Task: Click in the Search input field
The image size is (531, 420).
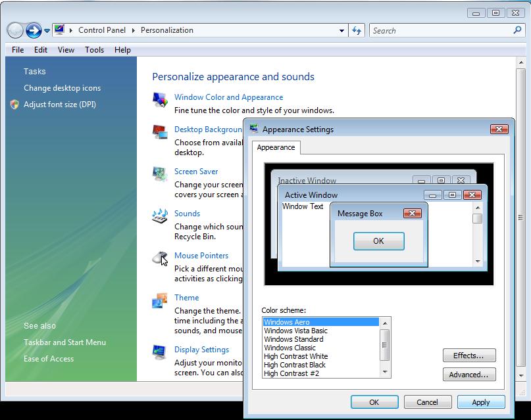Action: coord(440,30)
